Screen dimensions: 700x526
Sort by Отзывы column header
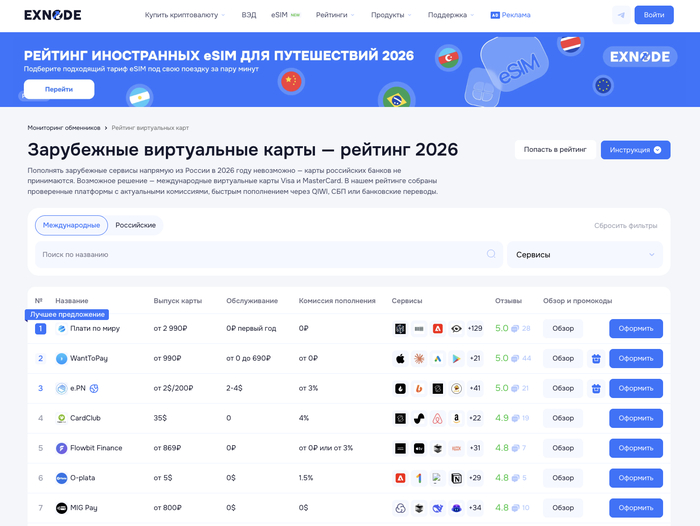point(508,301)
